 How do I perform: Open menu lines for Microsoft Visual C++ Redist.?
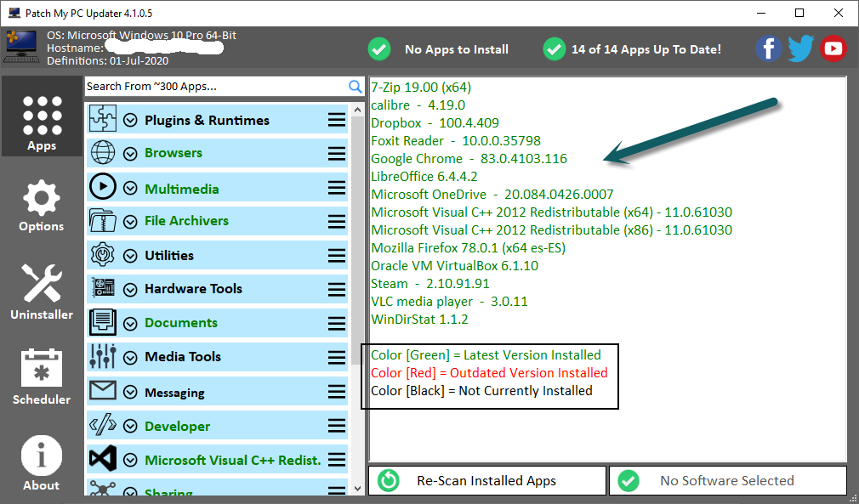(x=337, y=460)
